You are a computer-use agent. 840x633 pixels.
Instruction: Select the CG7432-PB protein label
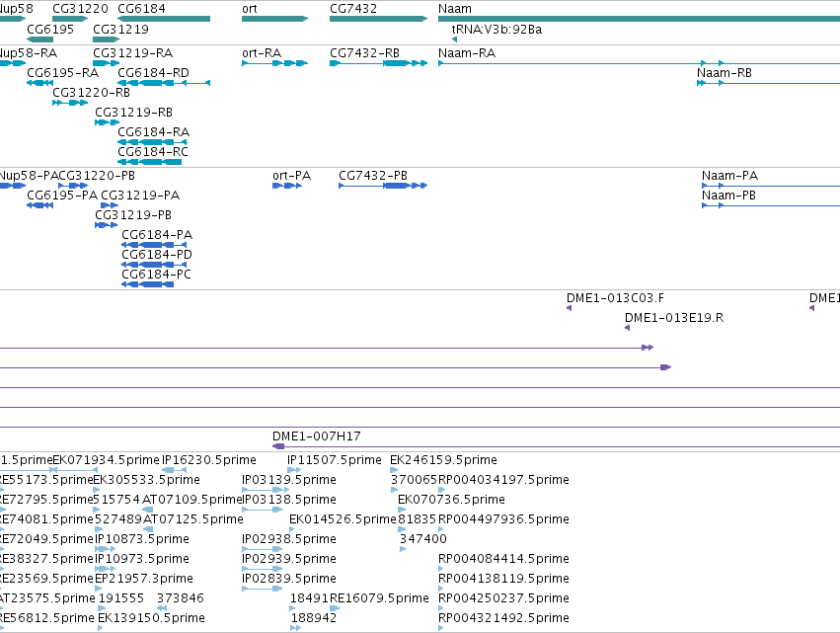pyautogui.click(x=373, y=175)
